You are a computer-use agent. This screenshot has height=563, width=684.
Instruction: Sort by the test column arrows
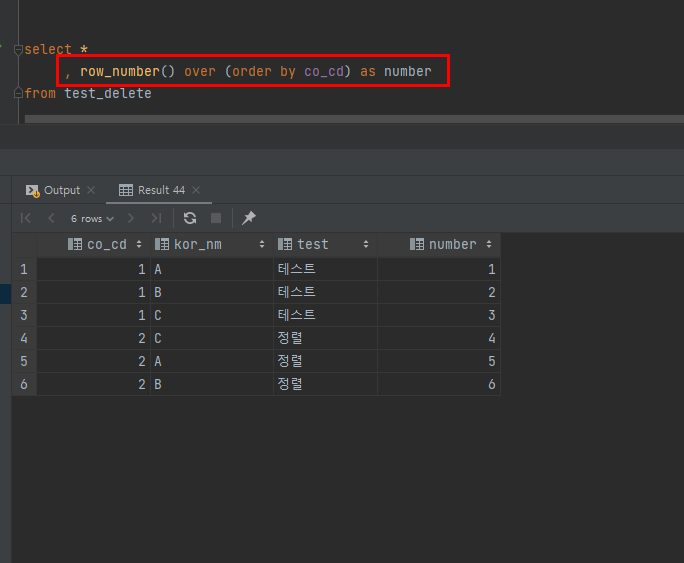tap(366, 244)
